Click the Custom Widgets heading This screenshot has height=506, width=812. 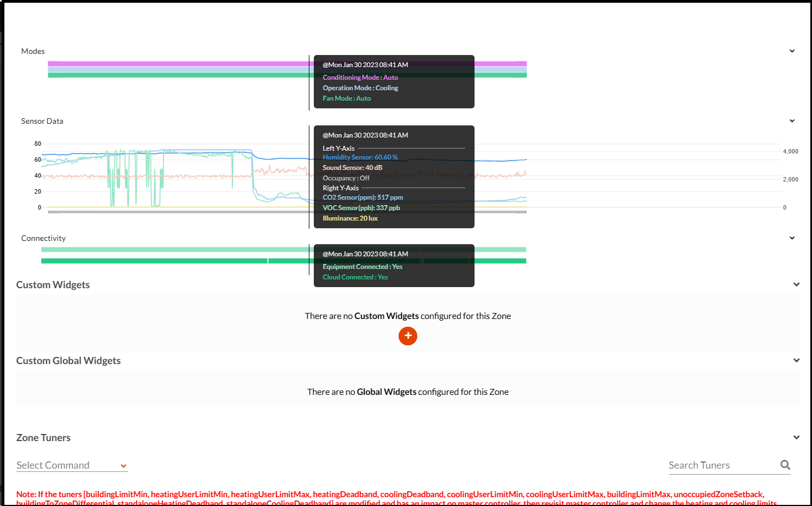tap(53, 285)
